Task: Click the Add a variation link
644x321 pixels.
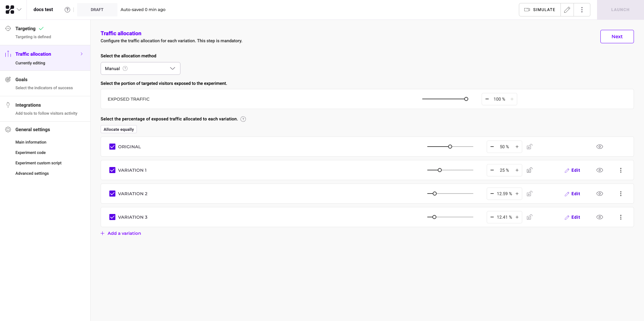Action: click(x=124, y=233)
